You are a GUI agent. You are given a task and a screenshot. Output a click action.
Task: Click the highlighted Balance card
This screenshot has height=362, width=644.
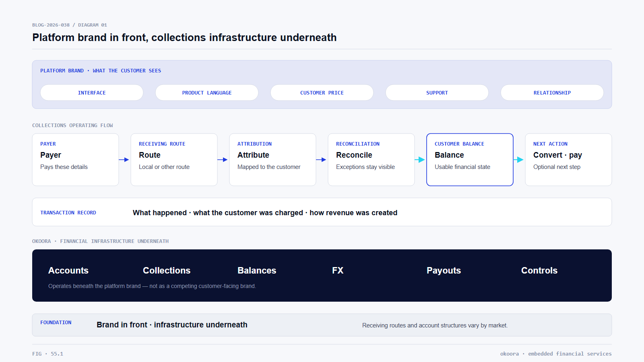[x=470, y=160]
